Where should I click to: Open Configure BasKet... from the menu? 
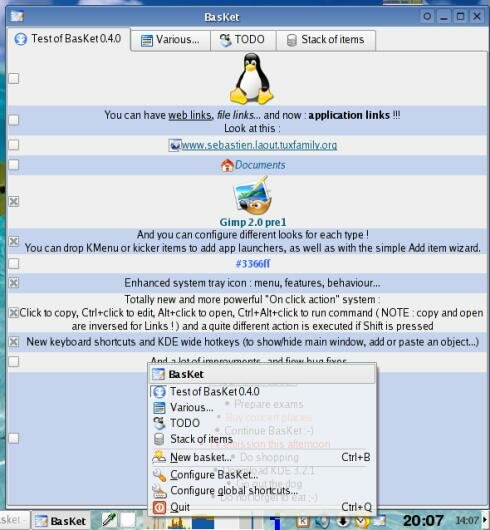263,475
